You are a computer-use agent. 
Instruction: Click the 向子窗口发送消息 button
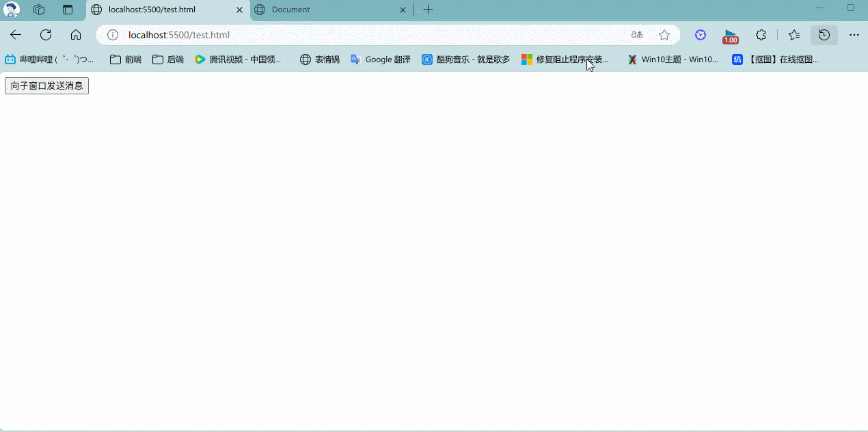pos(46,85)
